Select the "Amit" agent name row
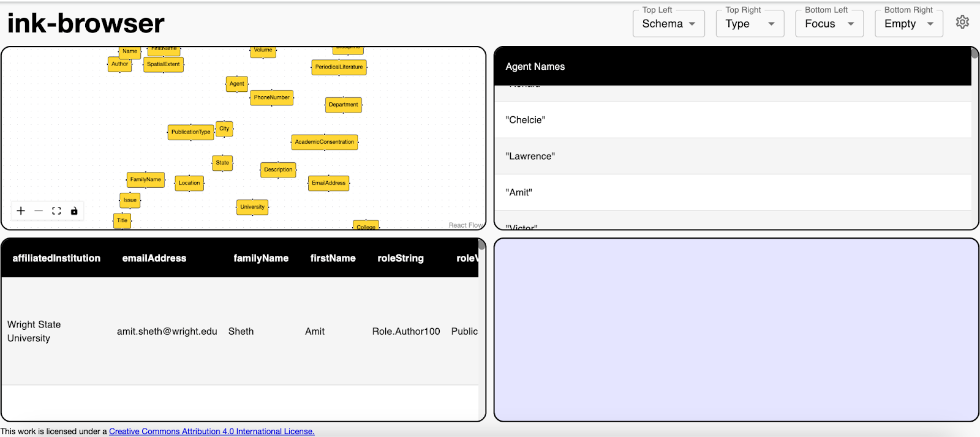980x437 pixels. (x=733, y=192)
